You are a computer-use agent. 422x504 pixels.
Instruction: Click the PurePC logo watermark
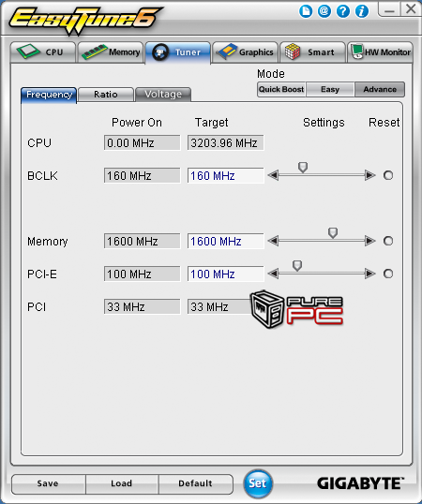click(296, 309)
